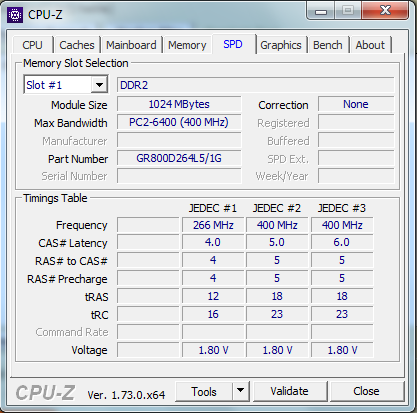Select the Slot #1 combo box
This screenshot has height=413, width=417.
click(x=66, y=85)
